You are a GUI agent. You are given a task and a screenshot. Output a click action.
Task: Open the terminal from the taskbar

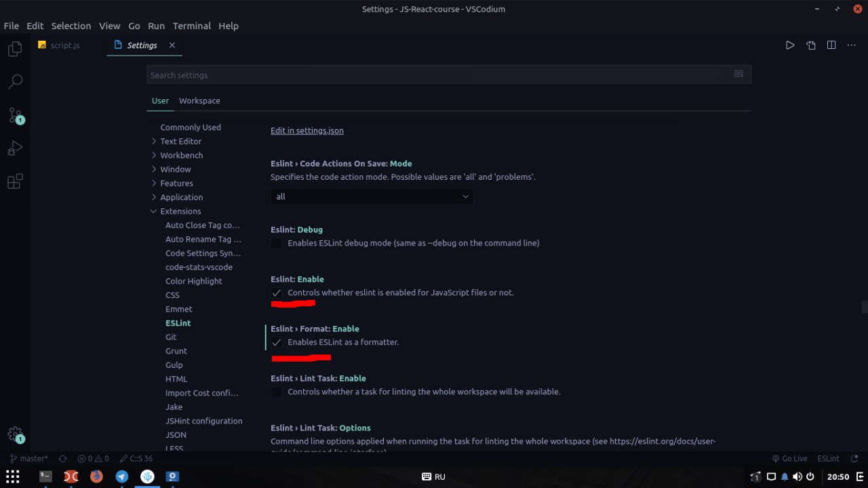(45, 476)
